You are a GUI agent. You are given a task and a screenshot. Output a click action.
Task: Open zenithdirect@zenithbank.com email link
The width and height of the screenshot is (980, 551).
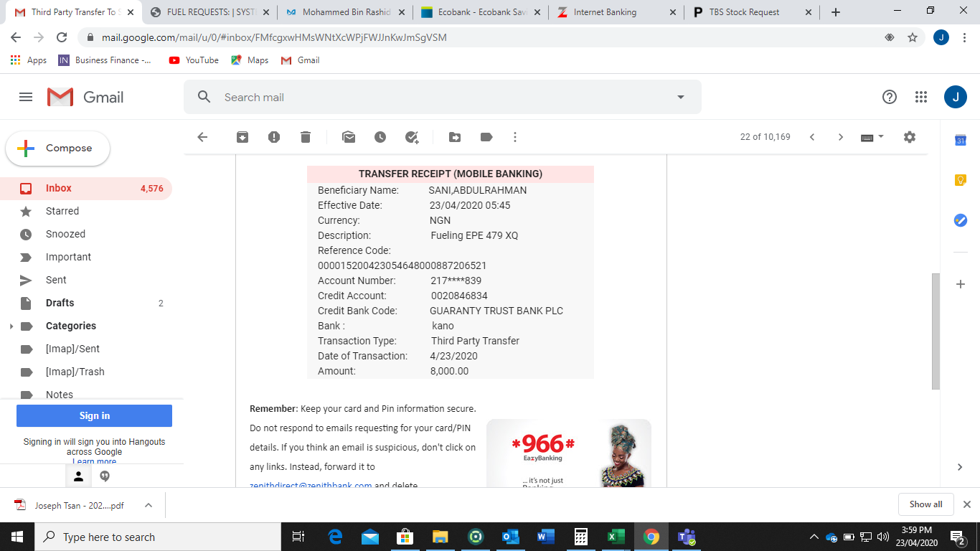click(311, 485)
